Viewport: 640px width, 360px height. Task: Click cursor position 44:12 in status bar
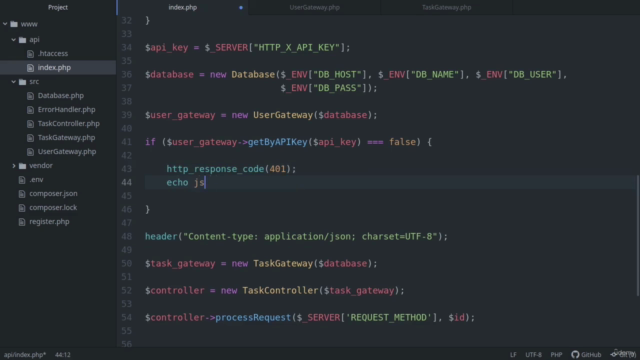tap(62, 355)
